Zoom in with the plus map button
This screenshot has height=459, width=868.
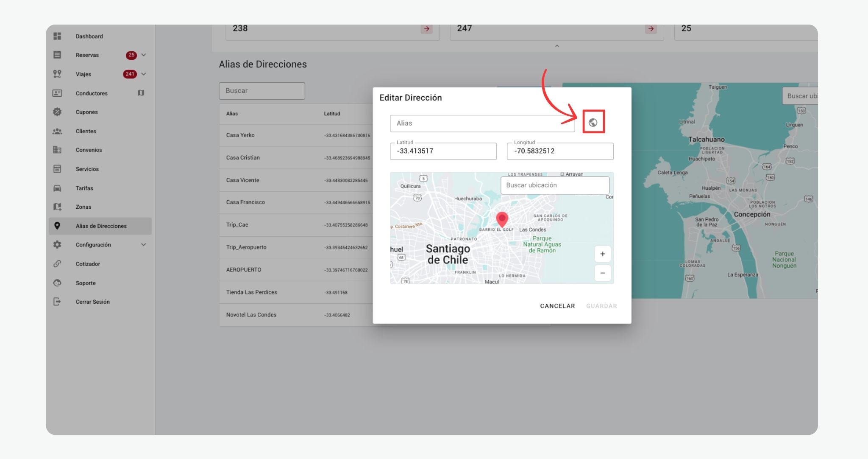tap(603, 254)
